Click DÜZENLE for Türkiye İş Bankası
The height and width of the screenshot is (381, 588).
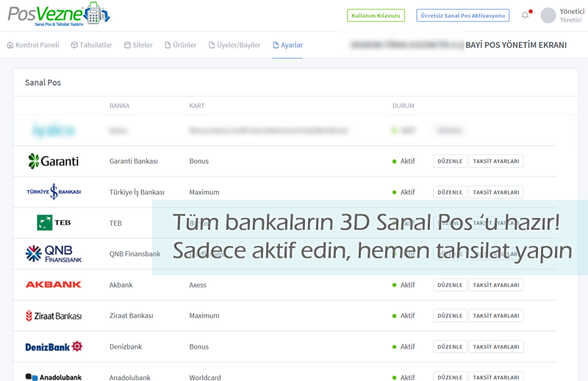[450, 192]
